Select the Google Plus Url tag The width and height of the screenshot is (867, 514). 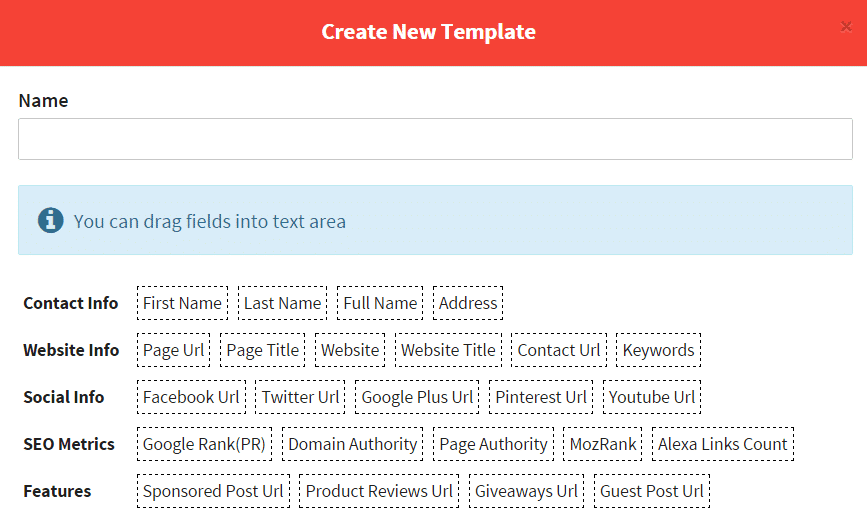tap(417, 397)
